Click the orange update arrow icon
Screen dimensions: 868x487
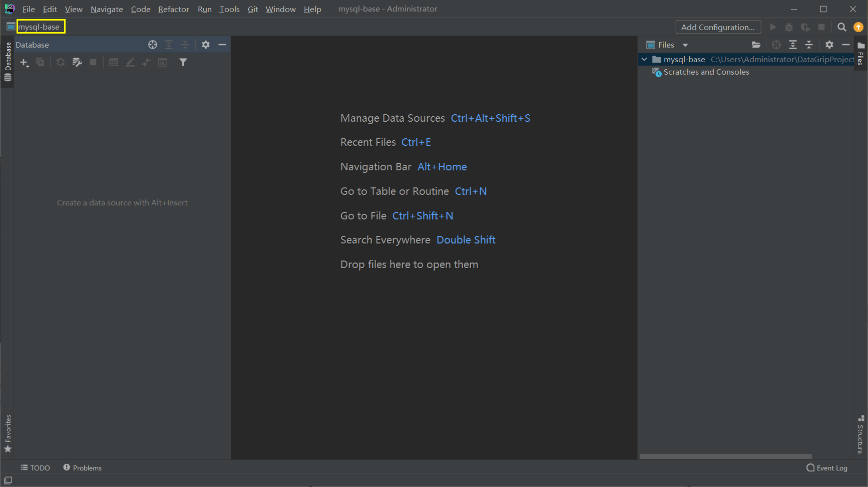pyautogui.click(x=858, y=27)
